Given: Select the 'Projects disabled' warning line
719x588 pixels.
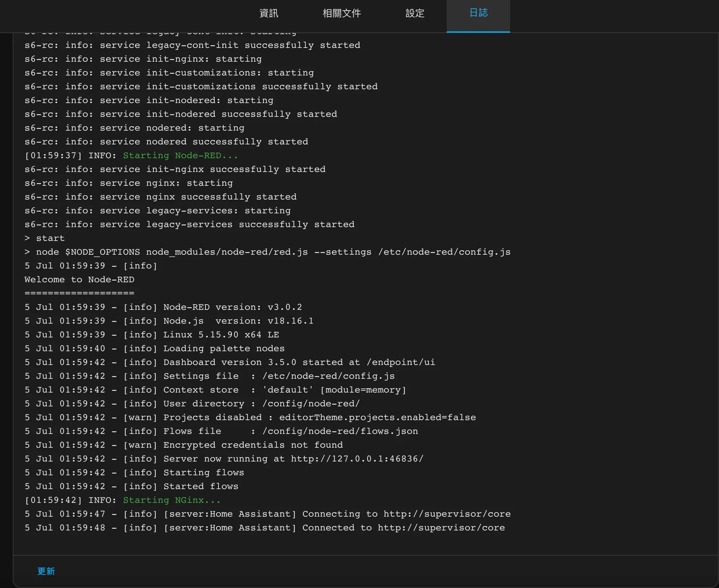Looking at the screenshot, I should click(x=250, y=417).
